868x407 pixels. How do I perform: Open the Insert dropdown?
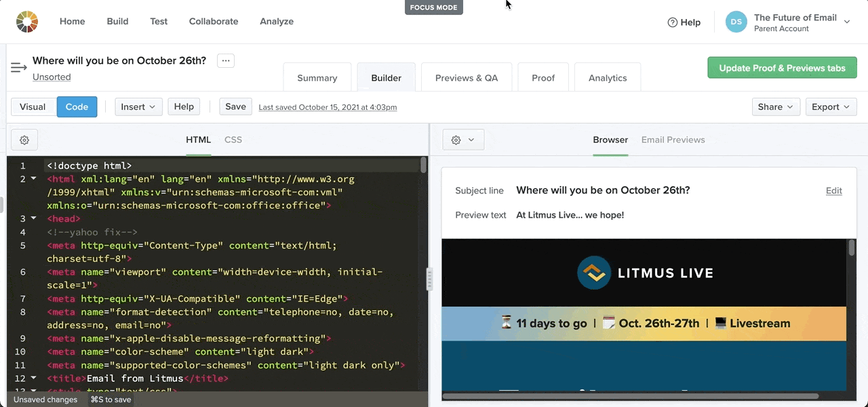138,106
